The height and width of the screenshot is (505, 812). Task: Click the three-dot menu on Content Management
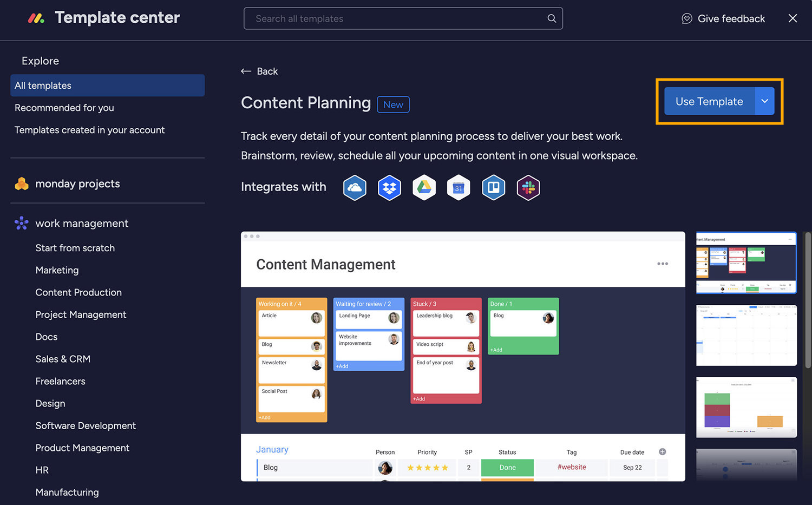(663, 264)
